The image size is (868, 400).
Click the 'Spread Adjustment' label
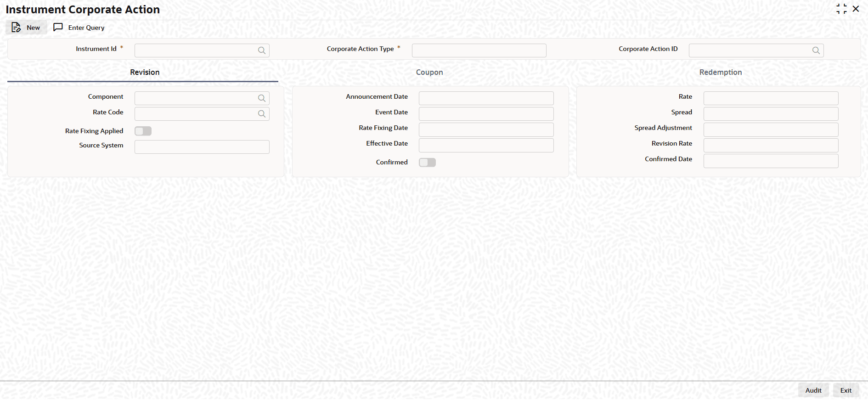pyautogui.click(x=663, y=128)
